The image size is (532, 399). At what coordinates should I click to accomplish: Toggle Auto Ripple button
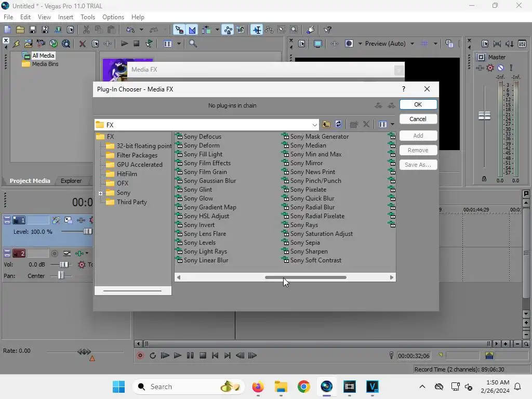tap(206, 30)
